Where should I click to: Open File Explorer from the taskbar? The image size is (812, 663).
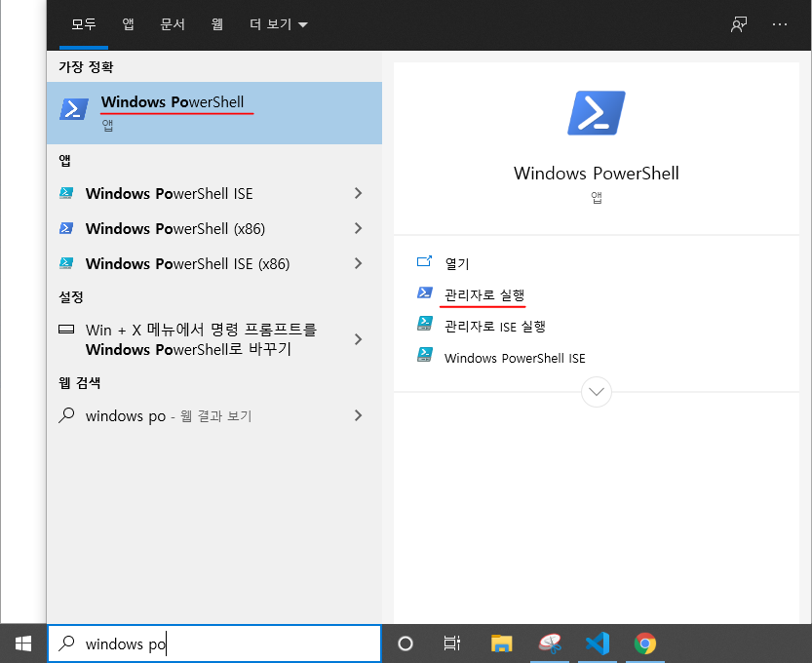coord(501,643)
